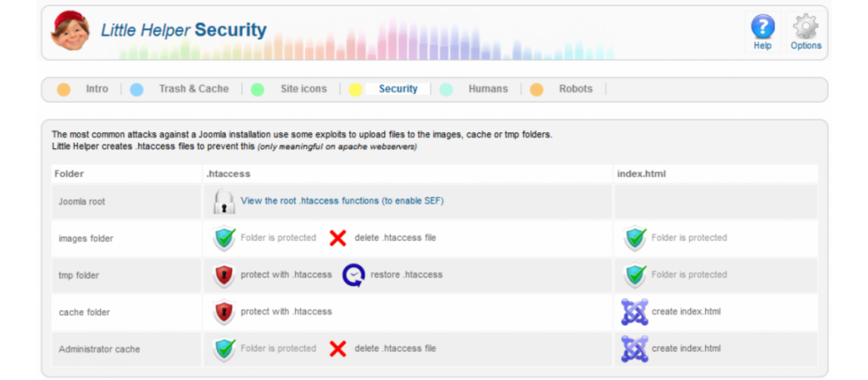Screen dimensions: 868x380
Task: Click protect with .htaccess for cache folder
Action: coord(287,312)
